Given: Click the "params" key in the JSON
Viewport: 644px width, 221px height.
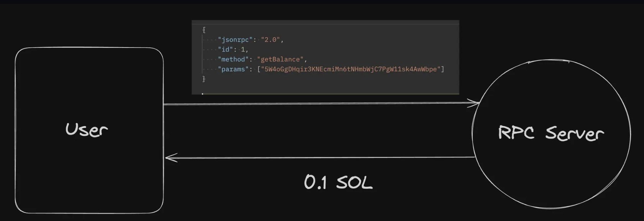Looking at the screenshot, I should [233, 69].
